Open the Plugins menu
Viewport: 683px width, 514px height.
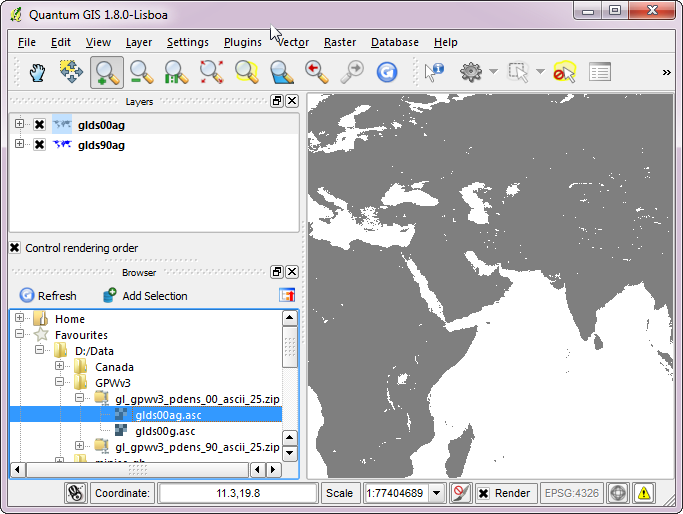(x=243, y=42)
